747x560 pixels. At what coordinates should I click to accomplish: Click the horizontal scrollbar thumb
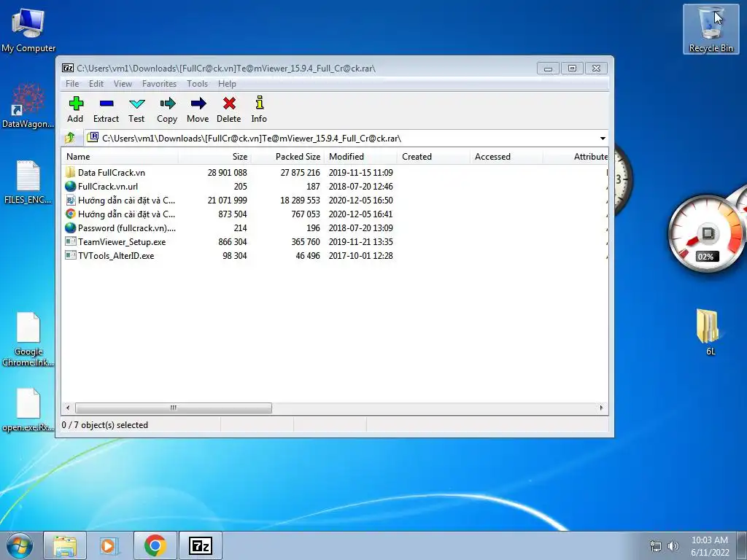coord(174,408)
